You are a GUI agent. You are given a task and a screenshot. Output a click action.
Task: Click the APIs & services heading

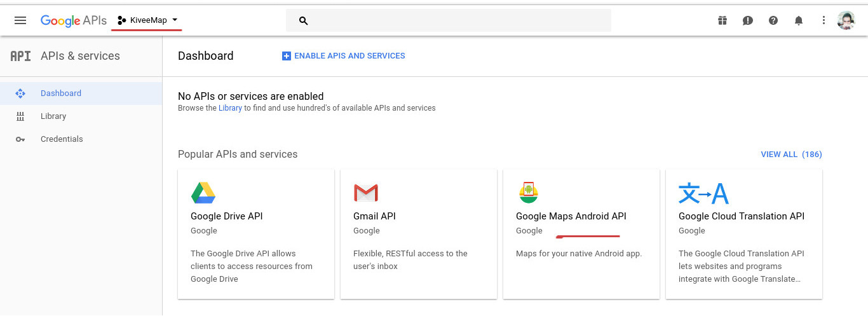[80, 56]
